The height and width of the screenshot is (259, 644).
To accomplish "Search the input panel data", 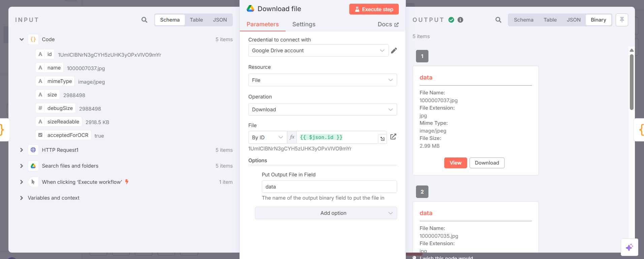I will 144,20.
